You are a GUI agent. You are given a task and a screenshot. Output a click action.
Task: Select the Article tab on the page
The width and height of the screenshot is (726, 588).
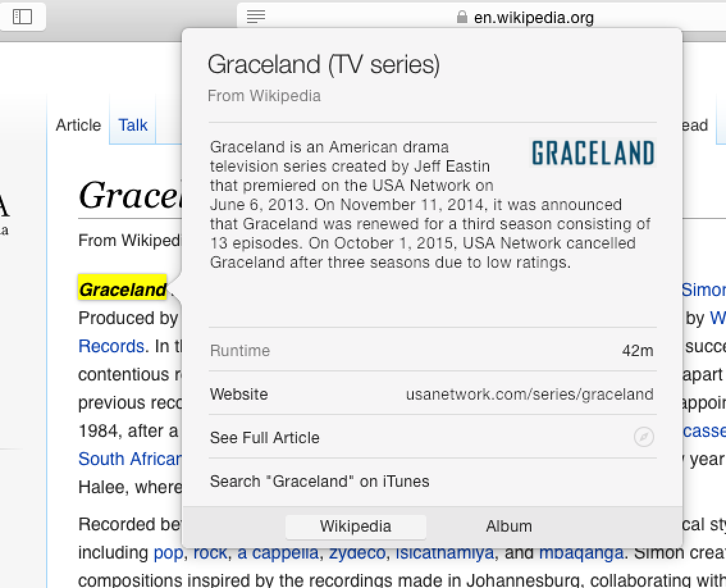78,125
